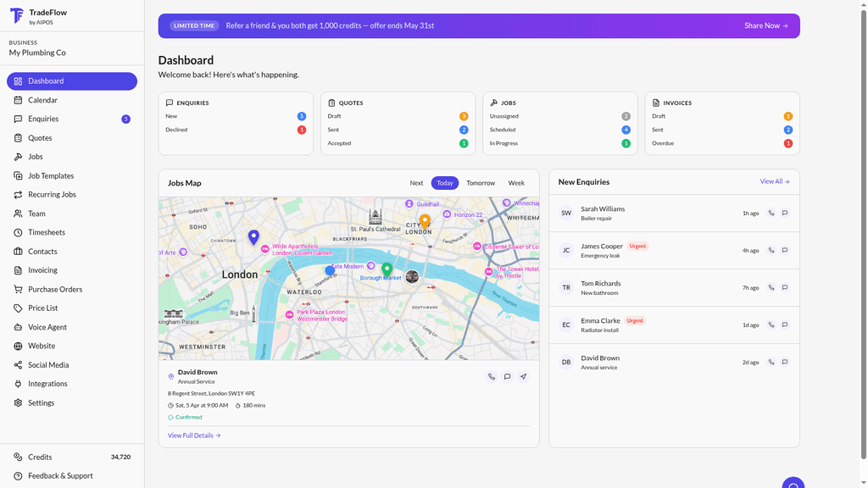This screenshot has height=488, width=868.
Task: Open Scheduled row in Jobs card
Action: [x=559, y=130]
